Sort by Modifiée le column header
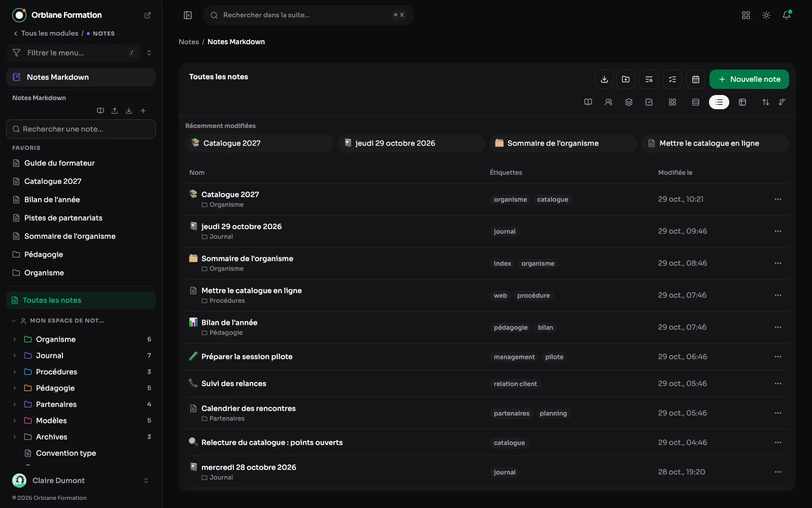The image size is (812, 508). pos(675,173)
